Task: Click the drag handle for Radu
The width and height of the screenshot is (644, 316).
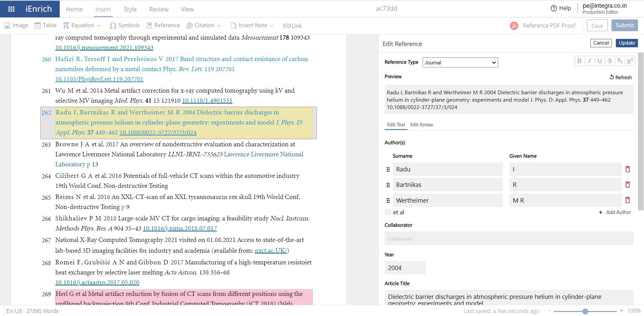Action: [388, 170]
